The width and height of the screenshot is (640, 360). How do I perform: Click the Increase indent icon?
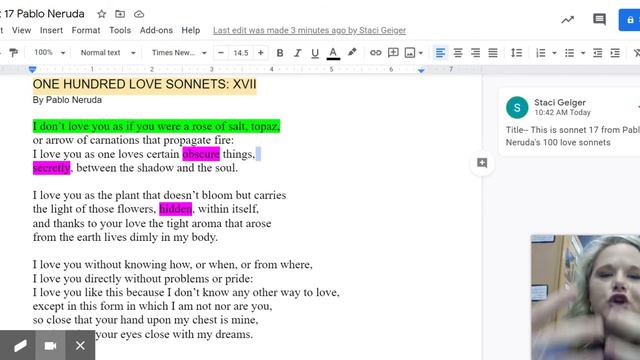[615, 53]
